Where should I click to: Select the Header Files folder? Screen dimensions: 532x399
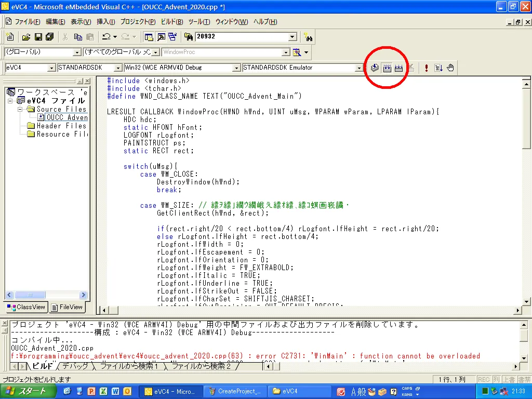61,126
